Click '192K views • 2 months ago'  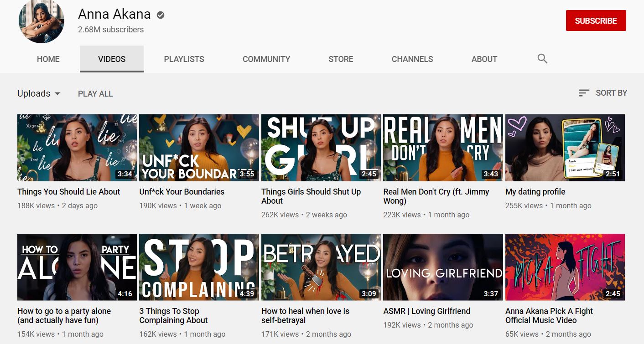tap(428, 325)
